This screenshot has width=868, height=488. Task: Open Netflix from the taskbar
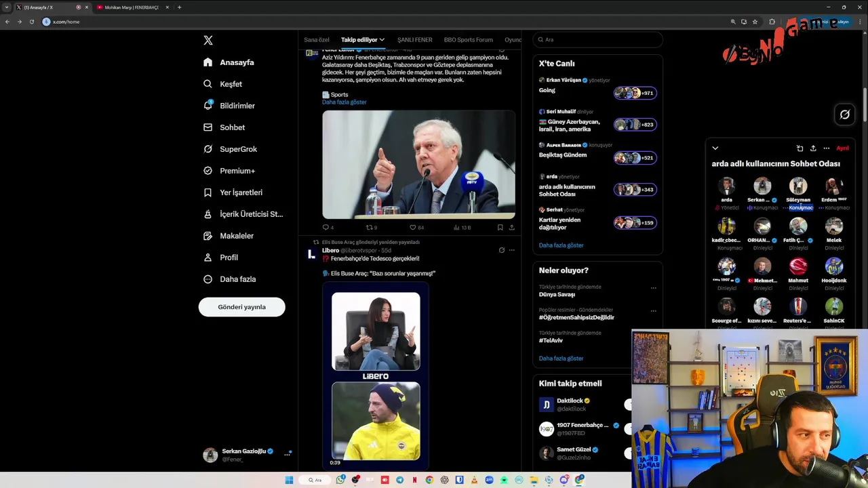tap(414, 480)
